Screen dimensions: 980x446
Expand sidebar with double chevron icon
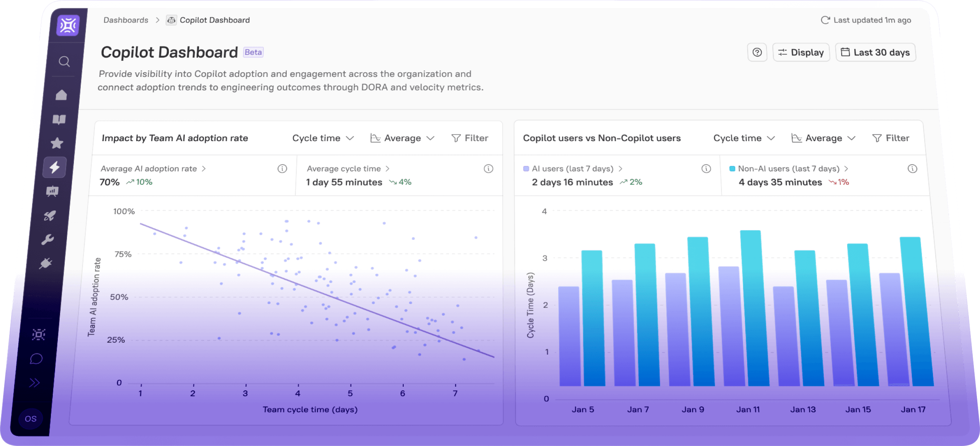coord(34,383)
